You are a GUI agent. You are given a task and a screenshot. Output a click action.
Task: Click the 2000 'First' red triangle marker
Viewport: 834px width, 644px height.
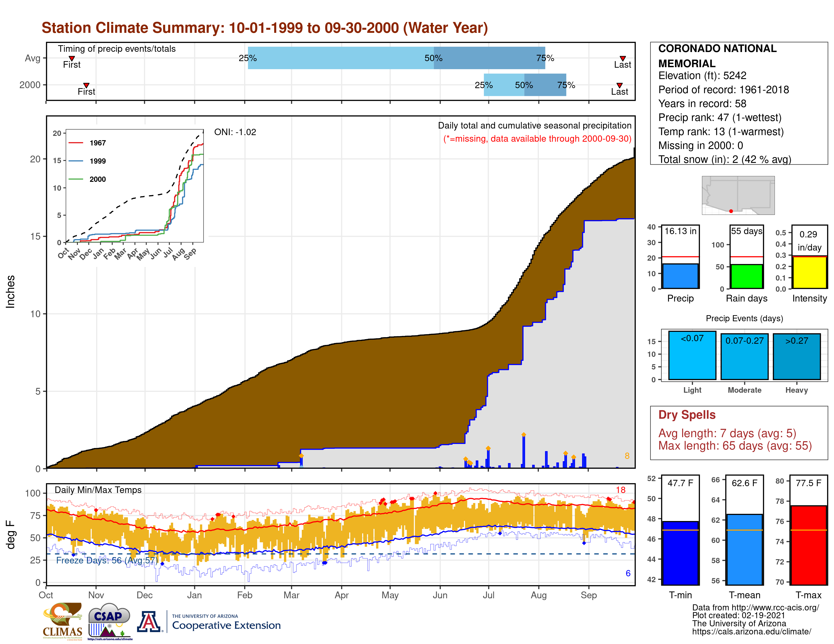pos(86,85)
